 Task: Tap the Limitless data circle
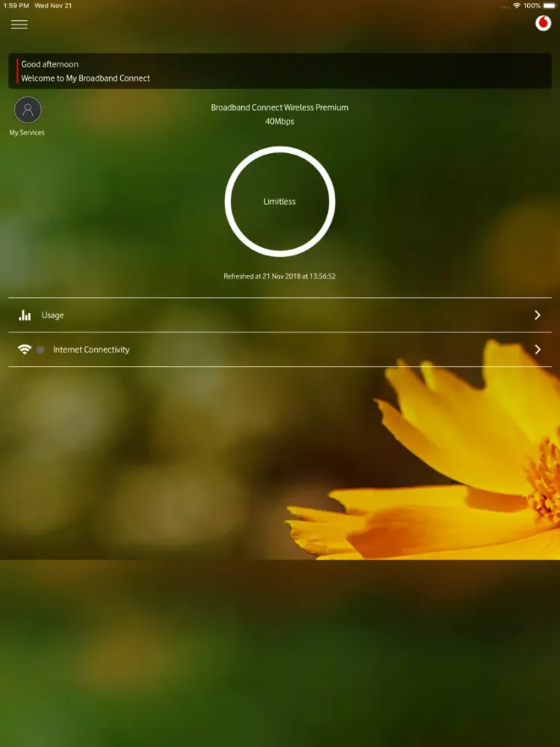(280, 202)
